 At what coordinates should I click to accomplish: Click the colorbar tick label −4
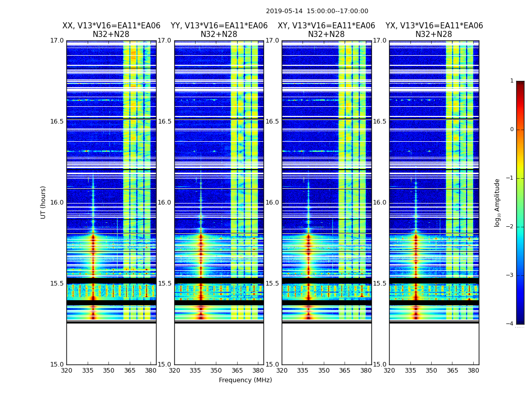[x=510, y=324]
